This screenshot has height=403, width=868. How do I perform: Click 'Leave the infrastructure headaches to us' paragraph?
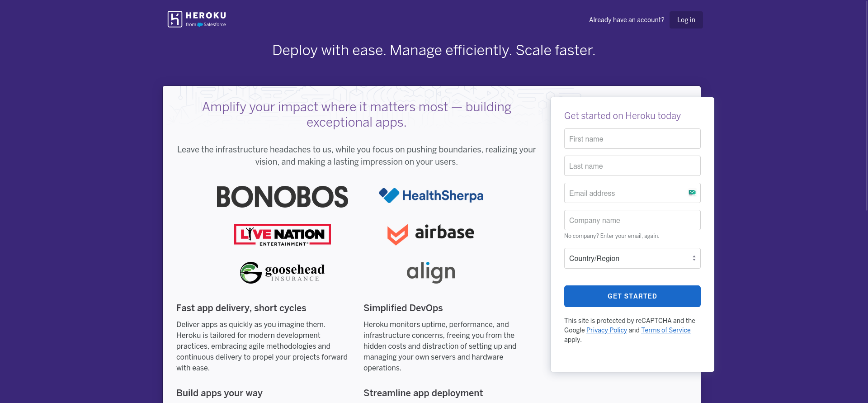(x=357, y=156)
